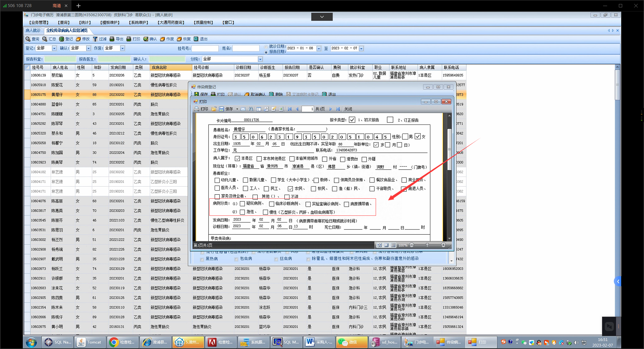Toggle the 初次报告 checkbox on the report card
This screenshot has height=349, width=644.
pyautogui.click(x=352, y=120)
